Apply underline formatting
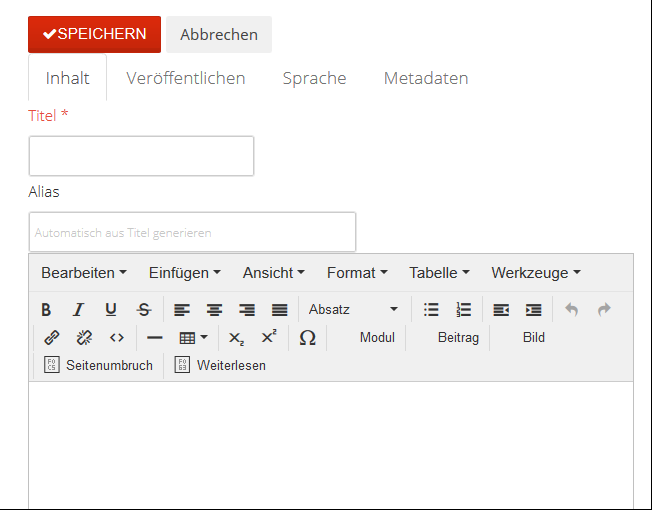652x510 pixels. tap(111, 310)
